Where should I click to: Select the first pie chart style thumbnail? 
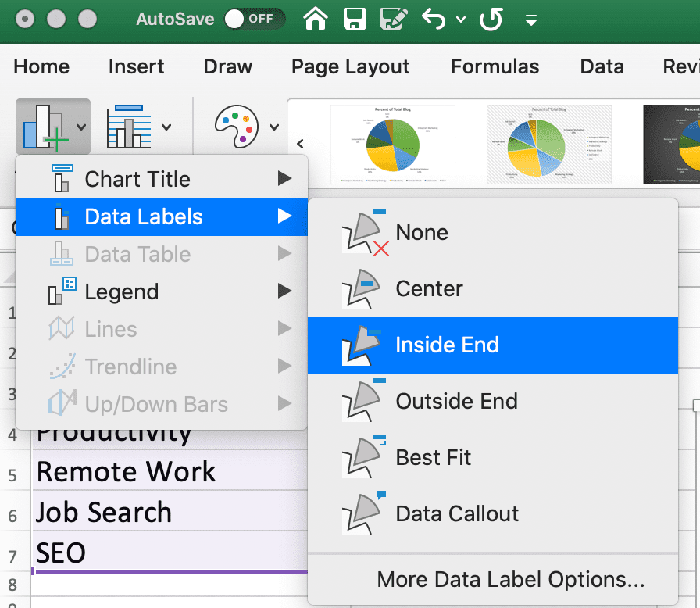point(384,143)
